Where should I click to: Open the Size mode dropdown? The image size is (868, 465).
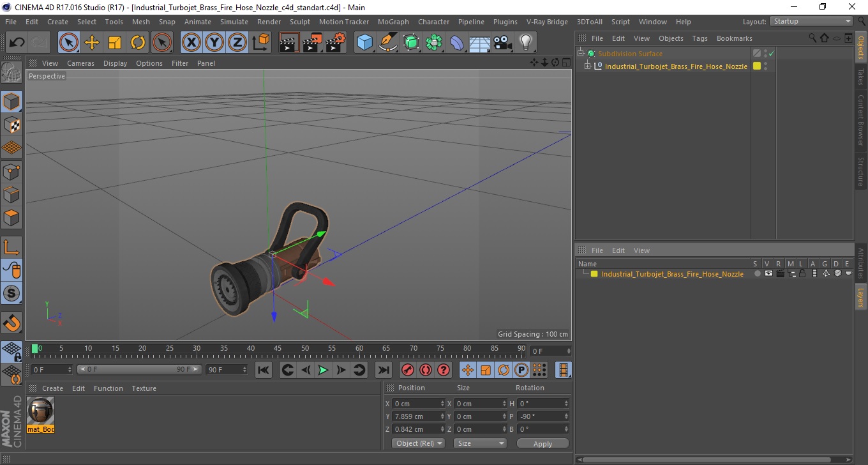(x=480, y=443)
